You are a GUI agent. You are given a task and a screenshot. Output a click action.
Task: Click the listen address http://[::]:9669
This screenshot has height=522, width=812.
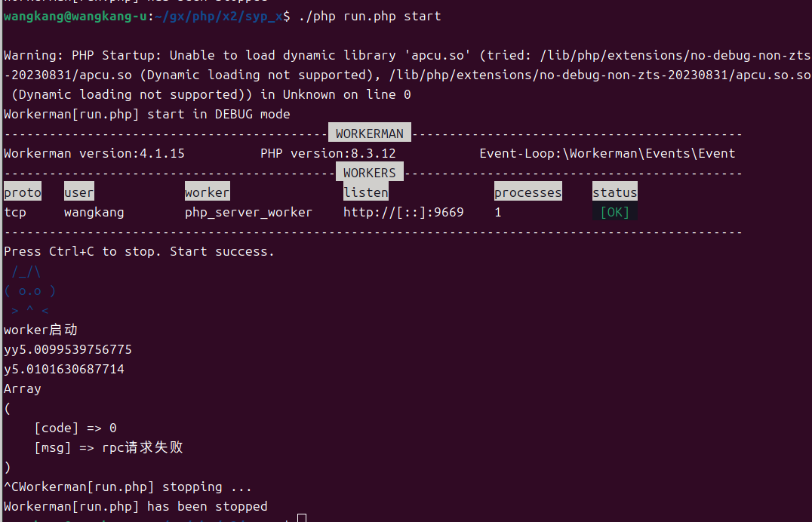tap(404, 212)
